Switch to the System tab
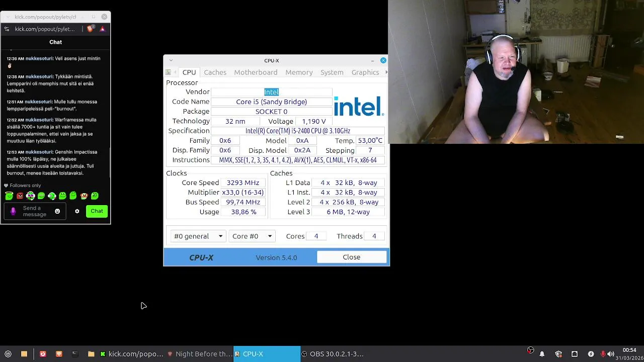The width and height of the screenshot is (644, 362). pyautogui.click(x=332, y=72)
